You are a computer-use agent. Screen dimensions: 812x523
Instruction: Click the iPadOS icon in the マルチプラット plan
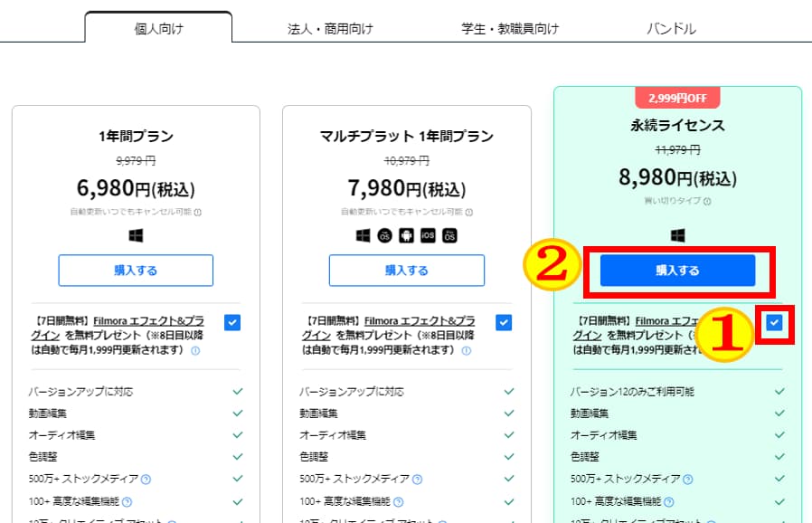(x=449, y=236)
